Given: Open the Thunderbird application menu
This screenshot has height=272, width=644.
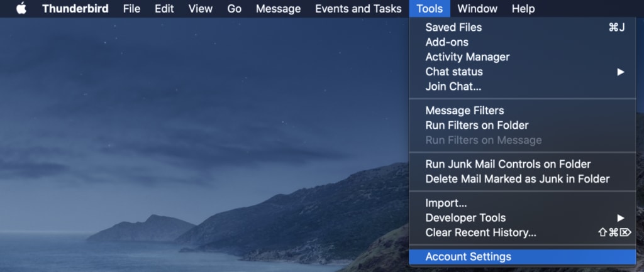Looking at the screenshot, I should (75, 9).
